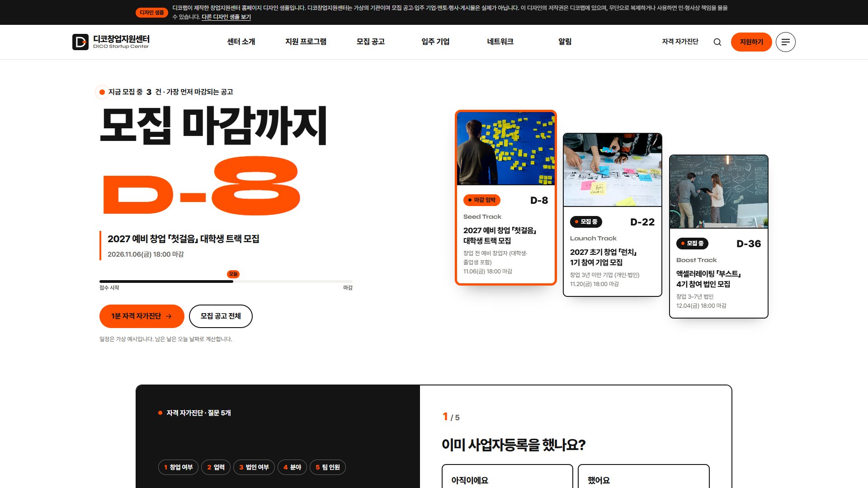Click the 자격 자가진단 header link
Image resolution: width=868 pixels, height=488 pixels.
tap(680, 42)
